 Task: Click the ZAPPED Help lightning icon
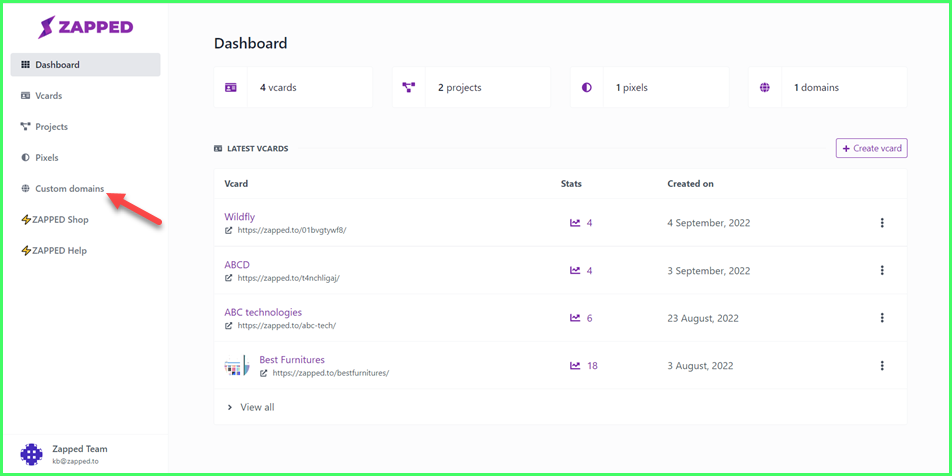[x=26, y=251]
